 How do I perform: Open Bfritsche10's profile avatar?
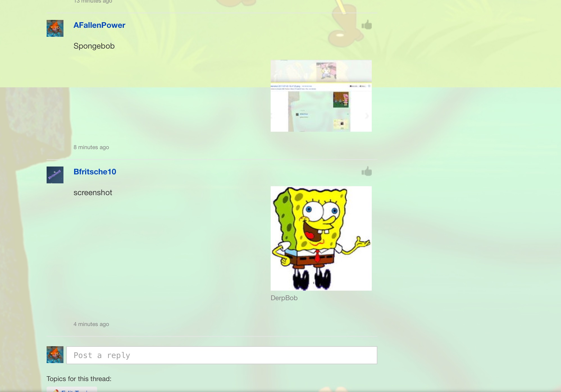pos(55,175)
